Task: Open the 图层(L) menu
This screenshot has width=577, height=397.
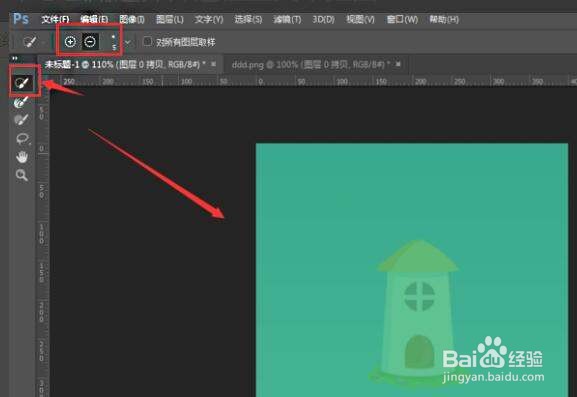Action: click(170, 19)
